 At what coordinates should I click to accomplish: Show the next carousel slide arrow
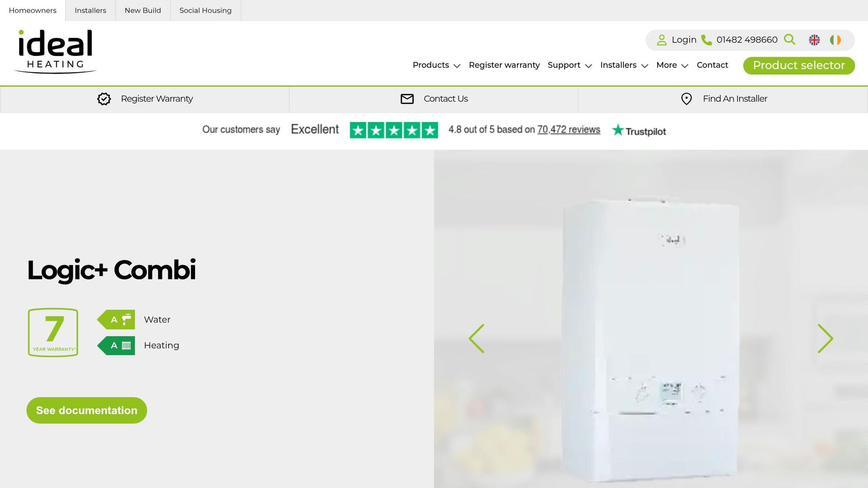click(x=825, y=338)
